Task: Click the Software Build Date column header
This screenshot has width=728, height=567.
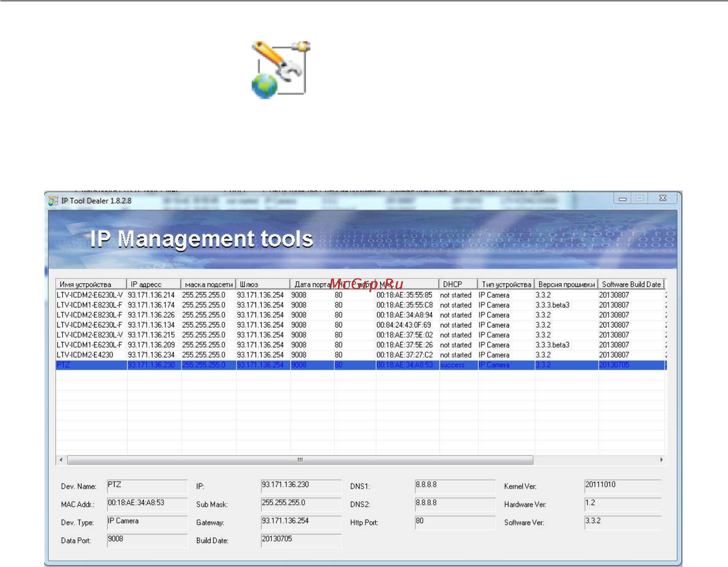Action: coord(631,284)
